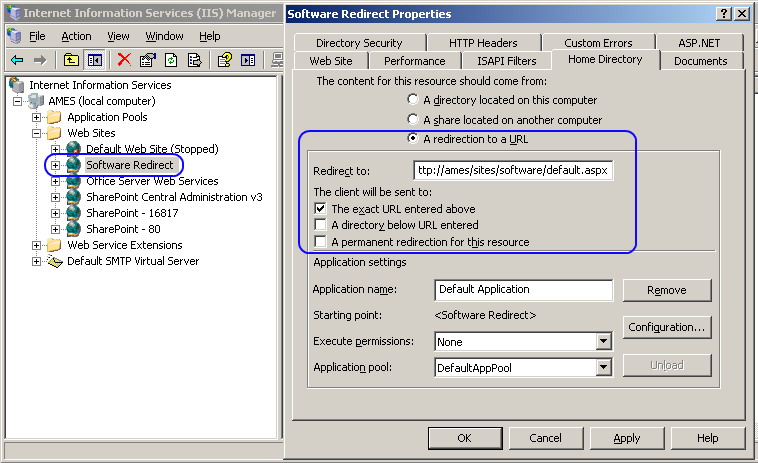This screenshot has height=463, width=758.
Task: Switch to the Custom Errors tab
Action: coord(598,43)
